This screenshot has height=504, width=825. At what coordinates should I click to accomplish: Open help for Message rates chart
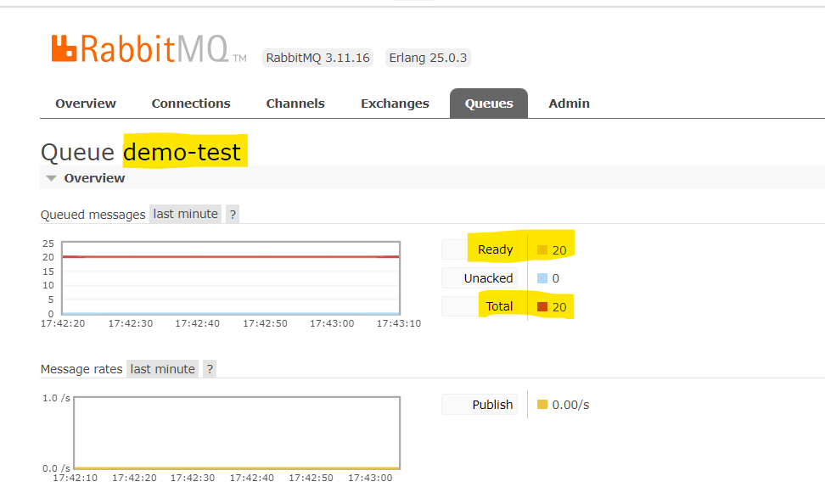click(210, 369)
